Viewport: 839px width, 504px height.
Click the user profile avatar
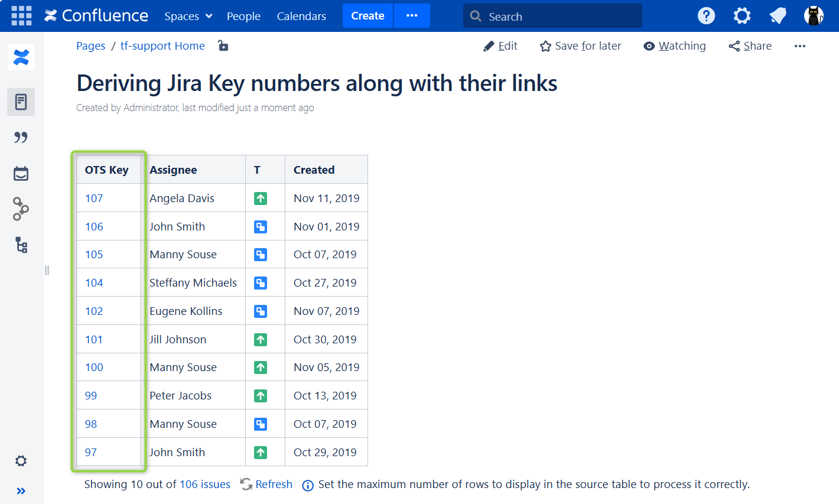[x=814, y=16]
